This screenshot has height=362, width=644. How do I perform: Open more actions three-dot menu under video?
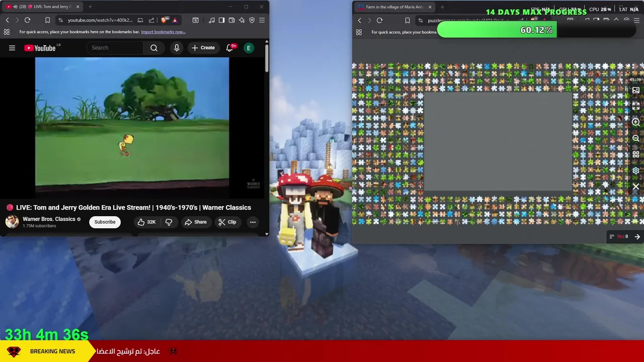click(253, 222)
